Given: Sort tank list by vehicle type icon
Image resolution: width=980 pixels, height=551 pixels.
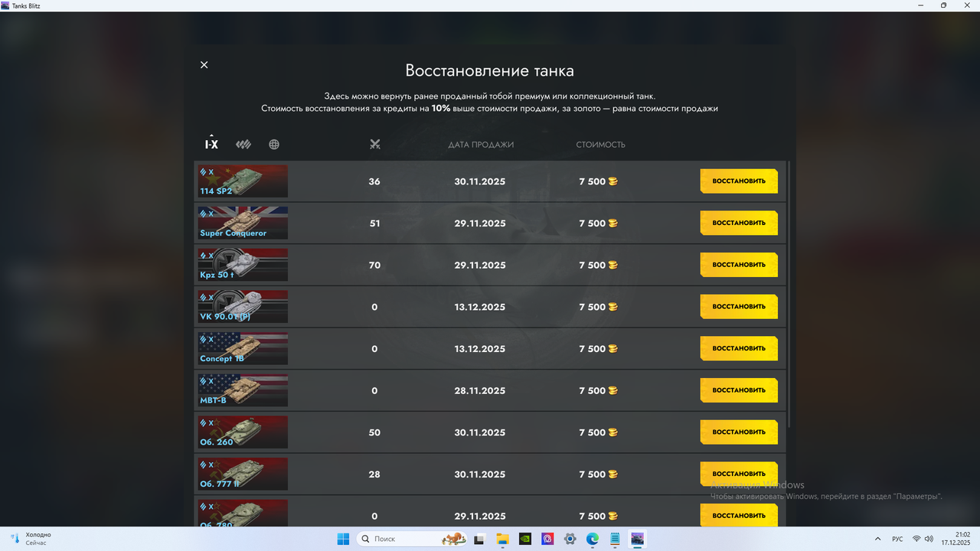Looking at the screenshot, I should coord(243,145).
